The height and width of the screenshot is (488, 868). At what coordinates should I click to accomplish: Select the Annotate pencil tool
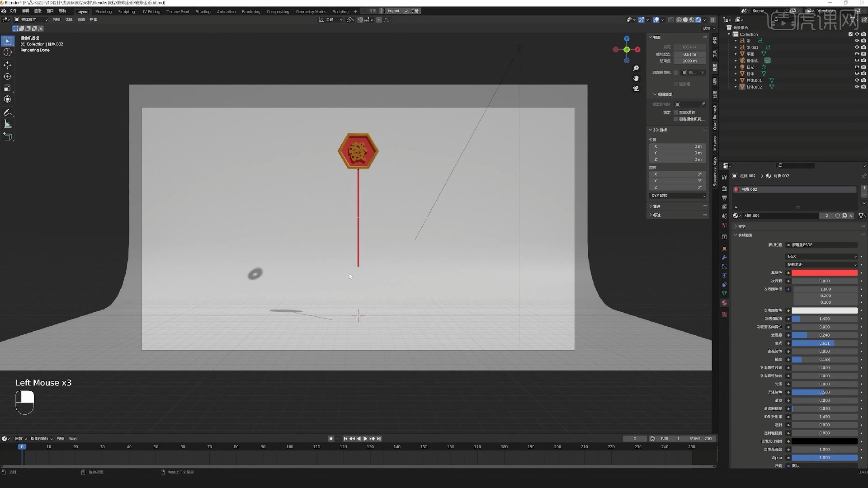7,113
